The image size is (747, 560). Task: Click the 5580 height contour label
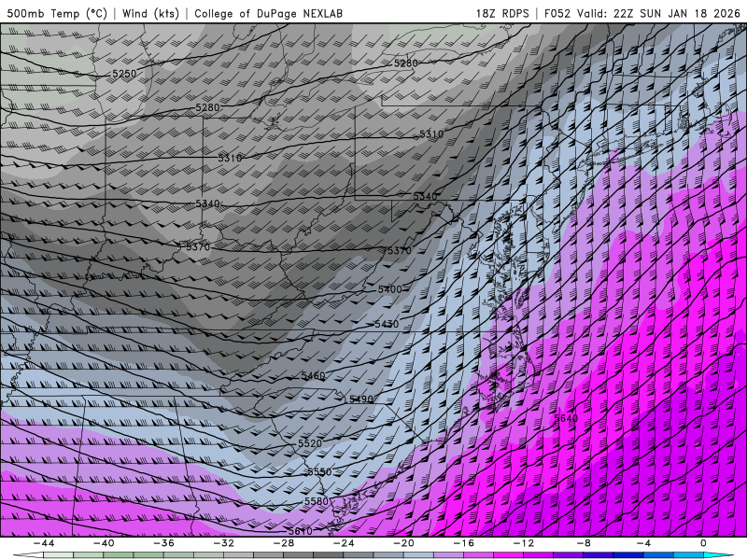[317, 501]
